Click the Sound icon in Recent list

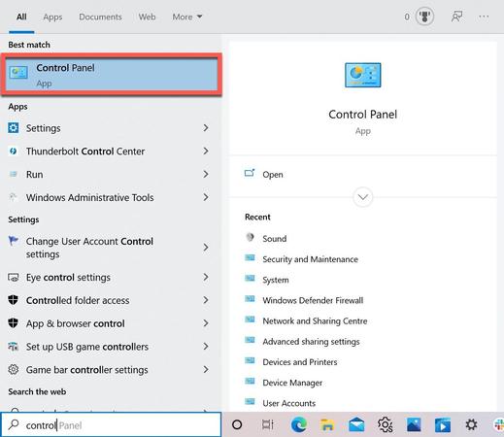pyautogui.click(x=250, y=237)
